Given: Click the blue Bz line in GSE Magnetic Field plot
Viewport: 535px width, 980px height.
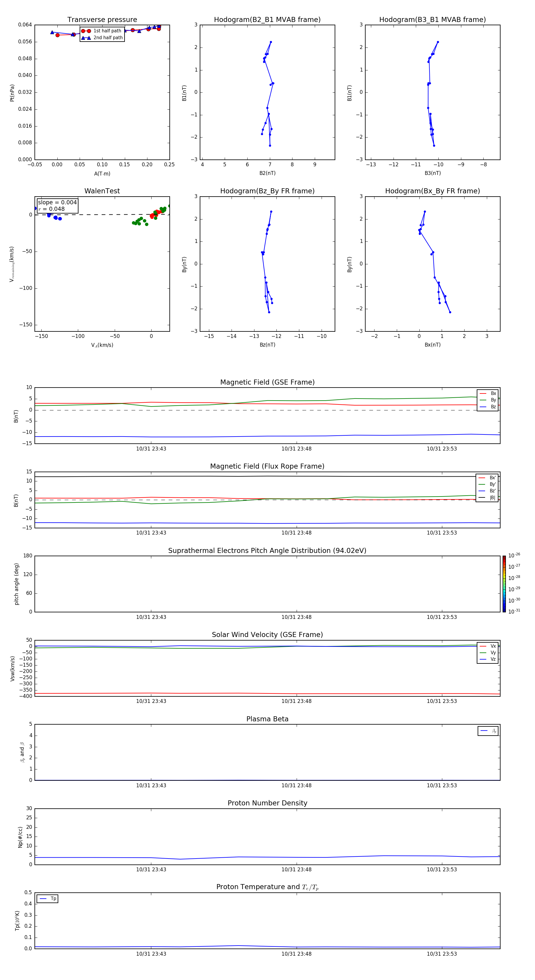Looking at the screenshot, I should coord(267,436).
